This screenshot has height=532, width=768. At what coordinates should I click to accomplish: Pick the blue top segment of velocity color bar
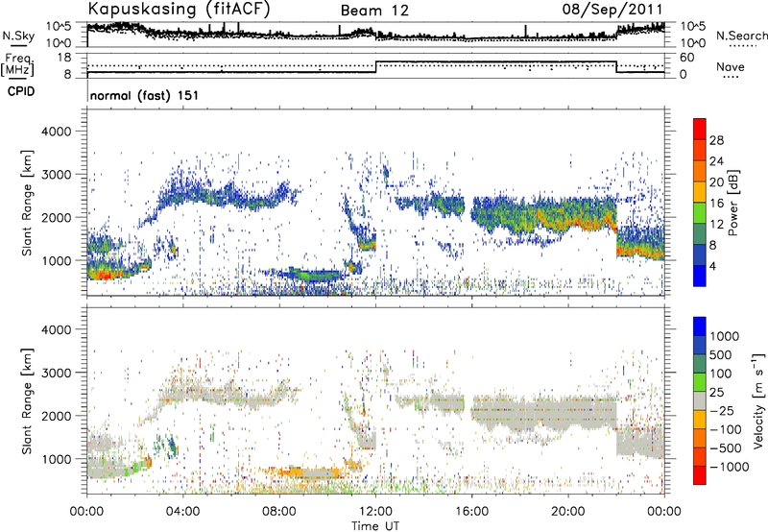(x=700, y=326)
